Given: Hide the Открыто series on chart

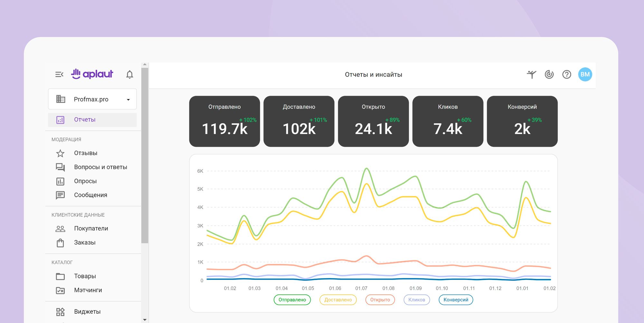Looking at the screenshot, I should coord(380,300).
